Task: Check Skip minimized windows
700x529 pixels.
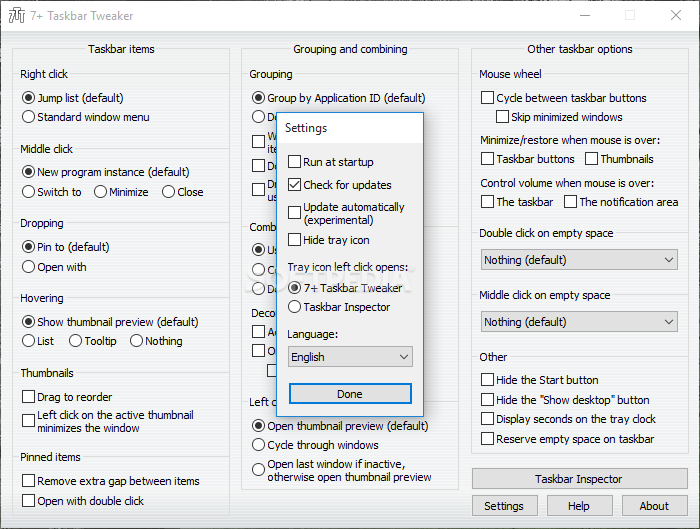Action: click(502, 117)
